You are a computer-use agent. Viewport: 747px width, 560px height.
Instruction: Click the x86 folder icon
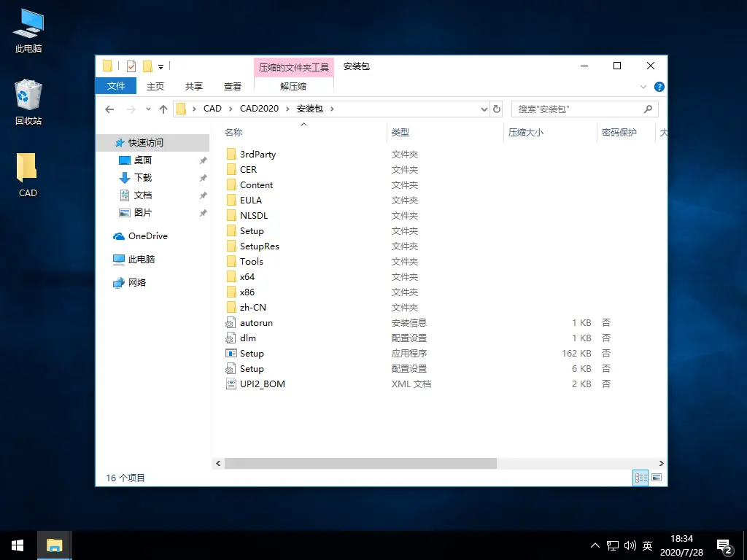(x=231, y=292)
